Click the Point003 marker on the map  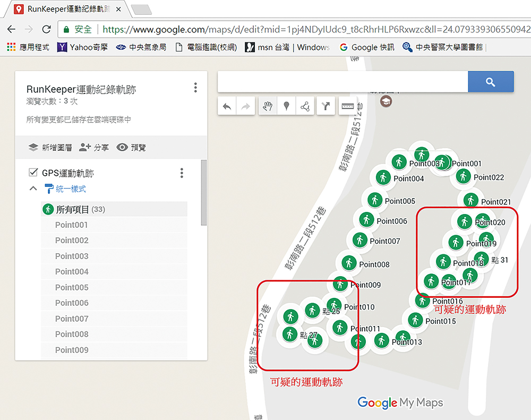point(399,162)
